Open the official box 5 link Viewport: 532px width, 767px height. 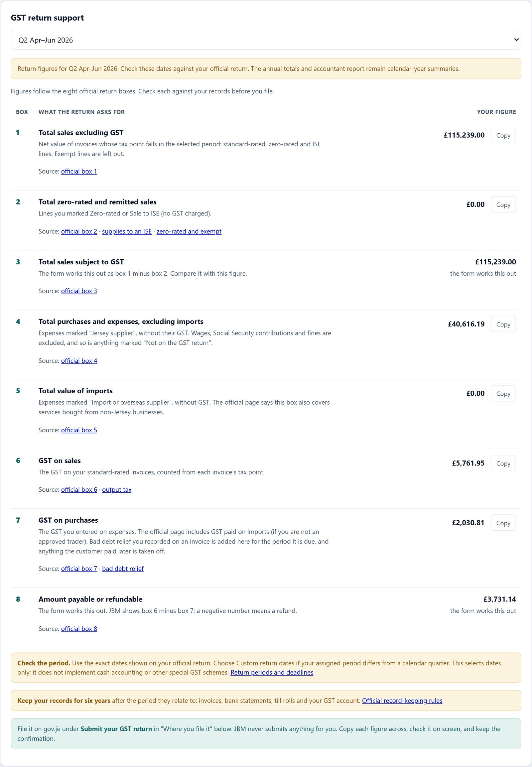[x=79, y=430]
